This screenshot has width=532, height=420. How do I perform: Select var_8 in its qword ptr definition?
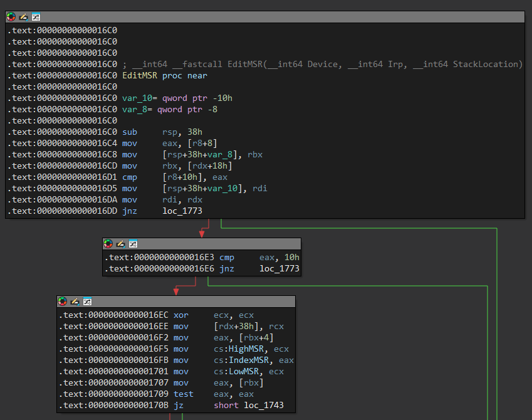coord(133,110)
